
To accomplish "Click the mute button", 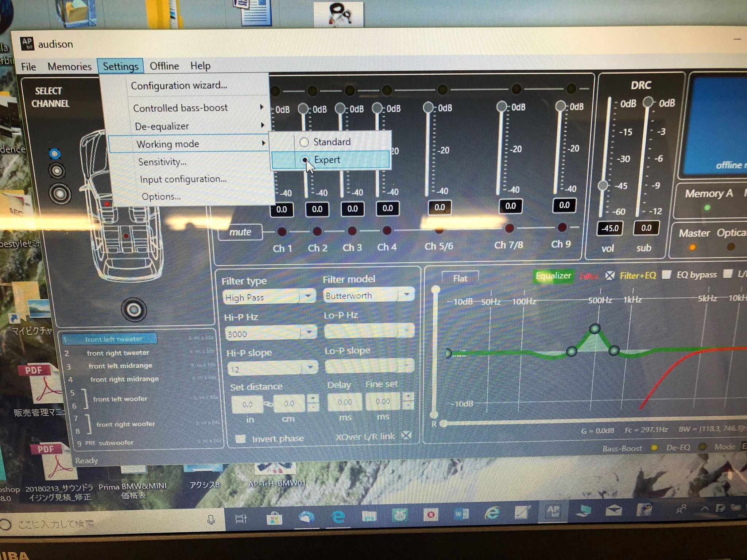I will click(240, 232).
